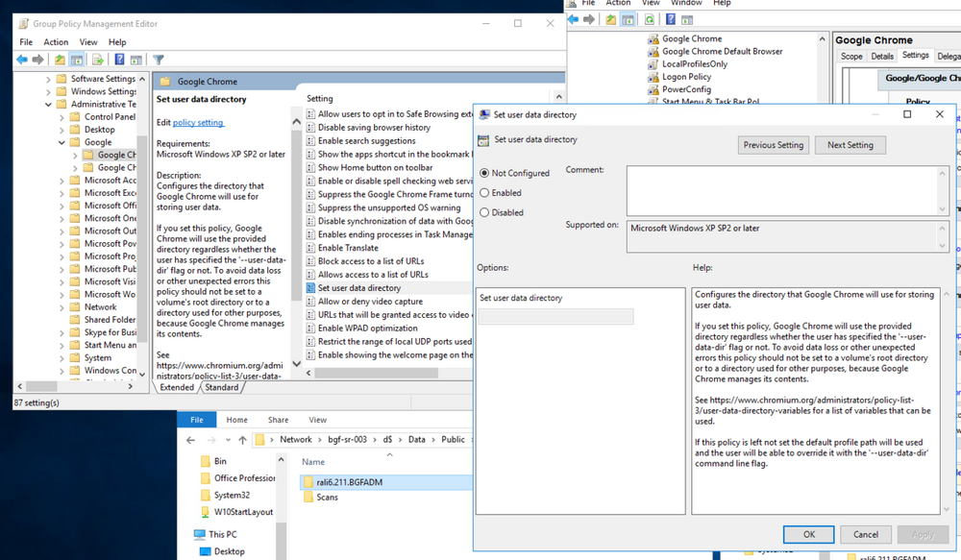Click 'Data' in the Explorer address breadcrumb
Viewport: 961px width, 560px height.
pos(417,439)
